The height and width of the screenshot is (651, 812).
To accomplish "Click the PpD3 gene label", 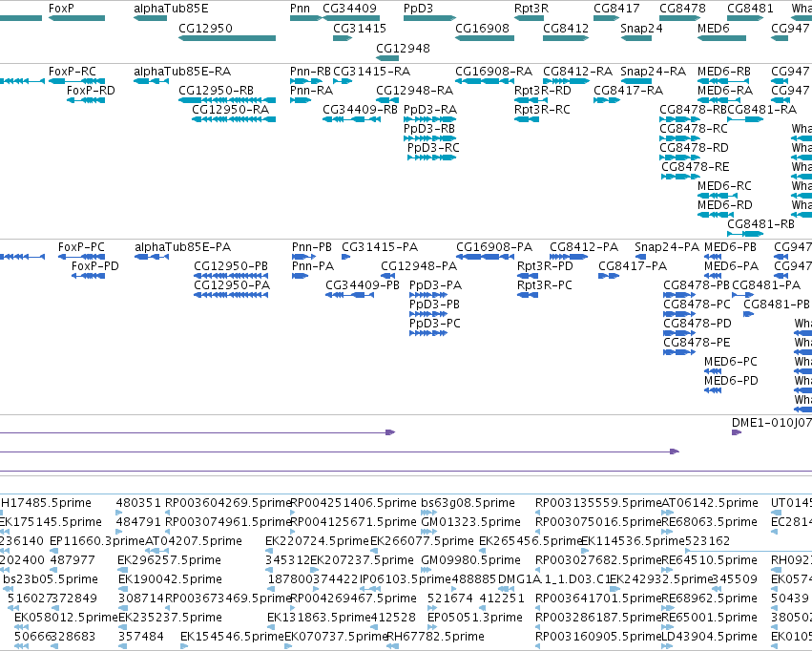I will tap(418, 9).
